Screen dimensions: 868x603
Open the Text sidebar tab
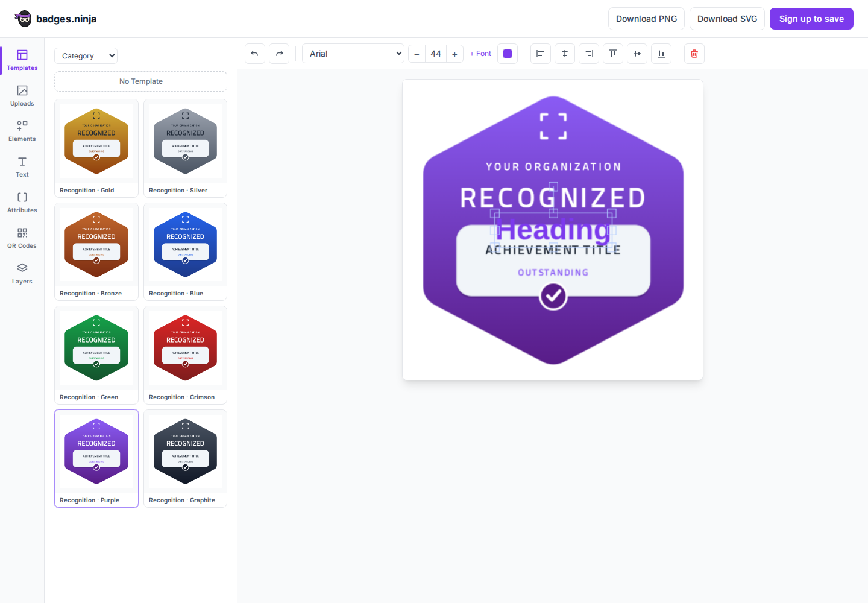coord(22,167)
